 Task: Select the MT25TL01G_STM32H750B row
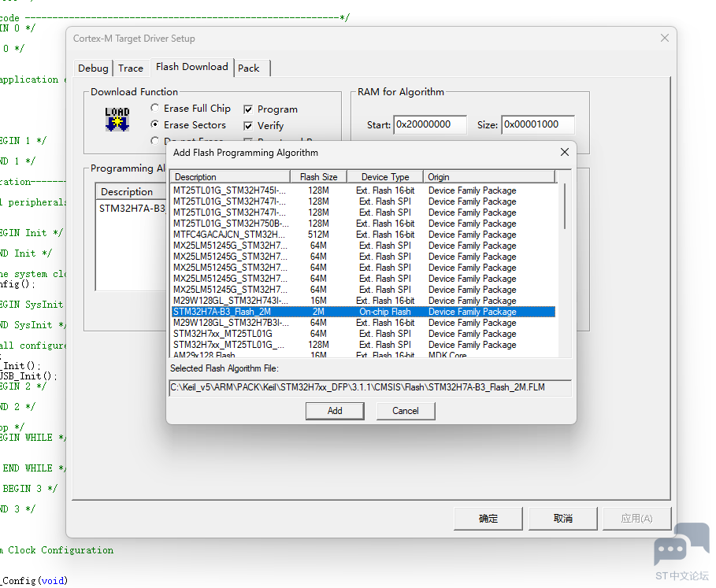point(363,224)
